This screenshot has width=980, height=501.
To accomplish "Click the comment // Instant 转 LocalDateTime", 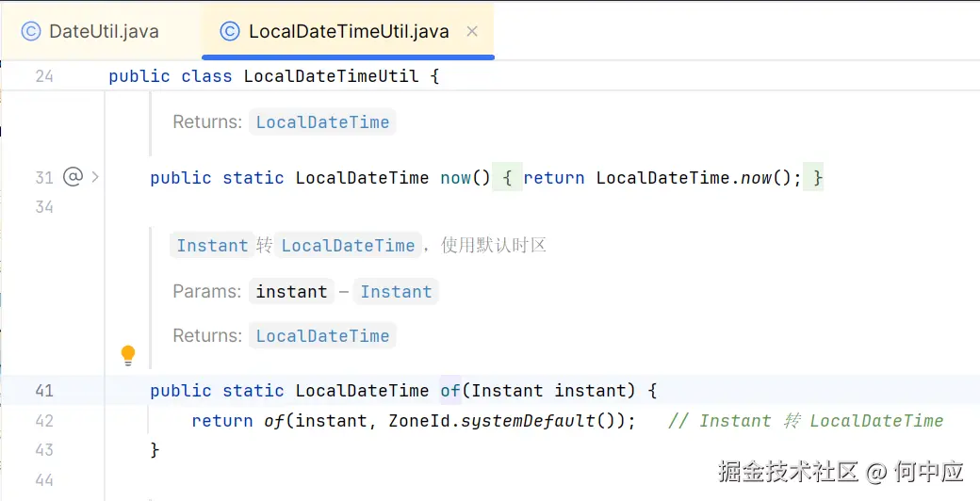I will 806,421.
